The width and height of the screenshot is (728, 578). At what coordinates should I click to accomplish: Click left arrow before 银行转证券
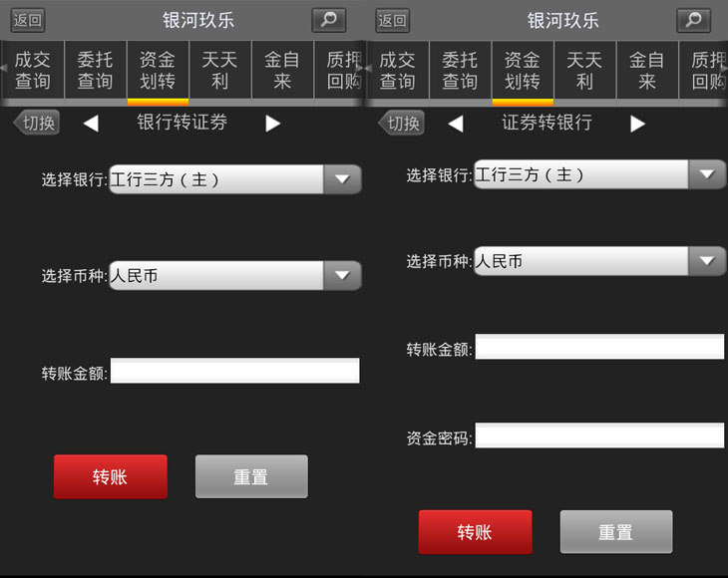[91, 124]
